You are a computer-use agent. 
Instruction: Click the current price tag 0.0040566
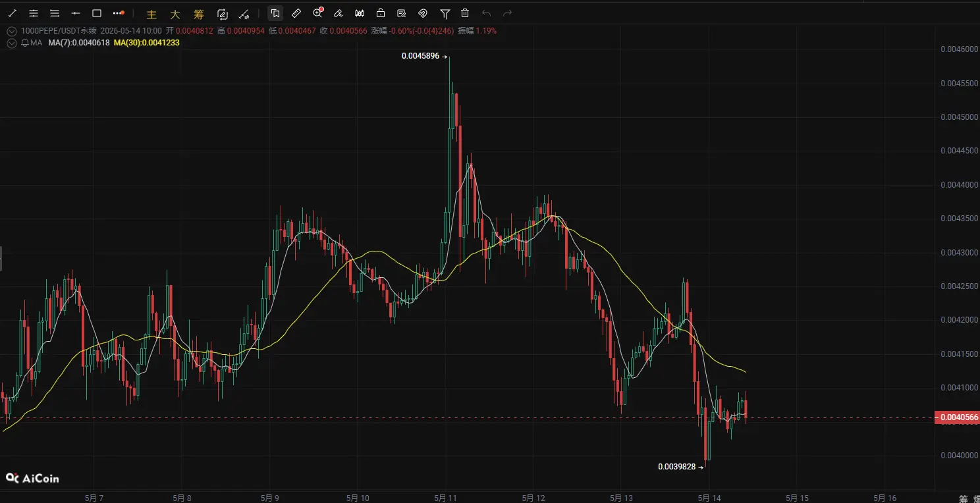(957, 417)
